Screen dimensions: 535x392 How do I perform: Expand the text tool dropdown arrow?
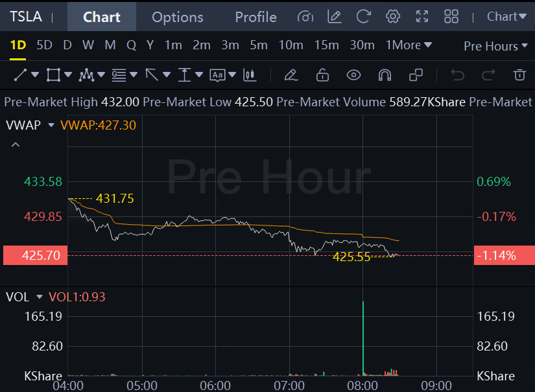click(232, 75)
